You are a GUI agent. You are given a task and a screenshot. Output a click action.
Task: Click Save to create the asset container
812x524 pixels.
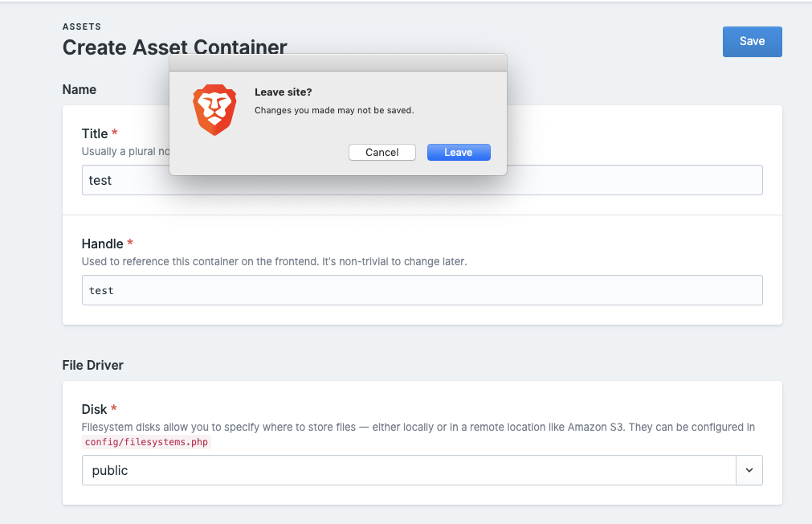(751, 41)
